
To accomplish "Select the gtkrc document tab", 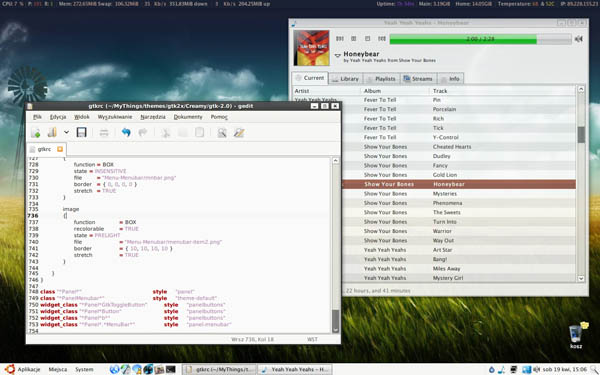I will click(x=46, y=149).
